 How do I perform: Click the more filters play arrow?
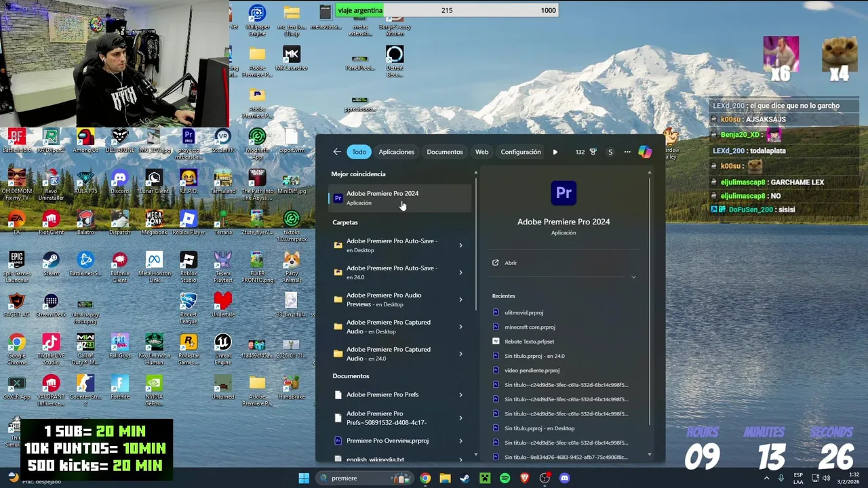tap(555, 152)
